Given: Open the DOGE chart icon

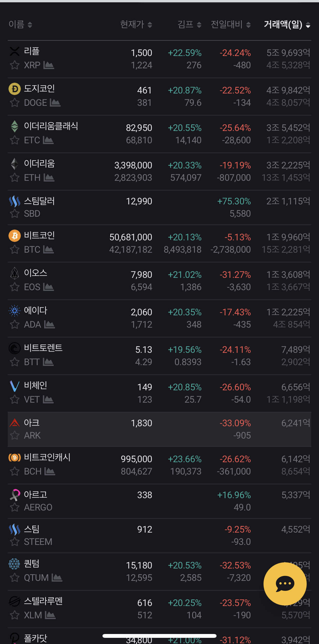Looking at the screenshot, I should point(55,103).
